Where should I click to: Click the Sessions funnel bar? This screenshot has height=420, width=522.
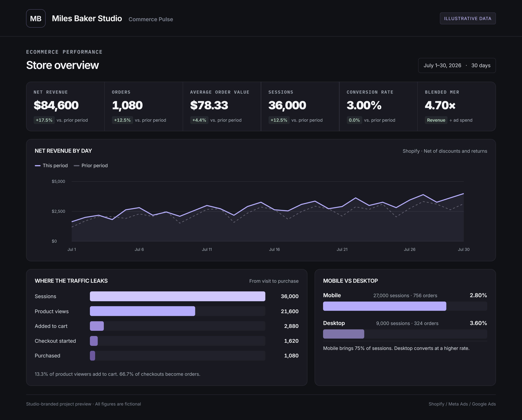[x=178, y=296]
